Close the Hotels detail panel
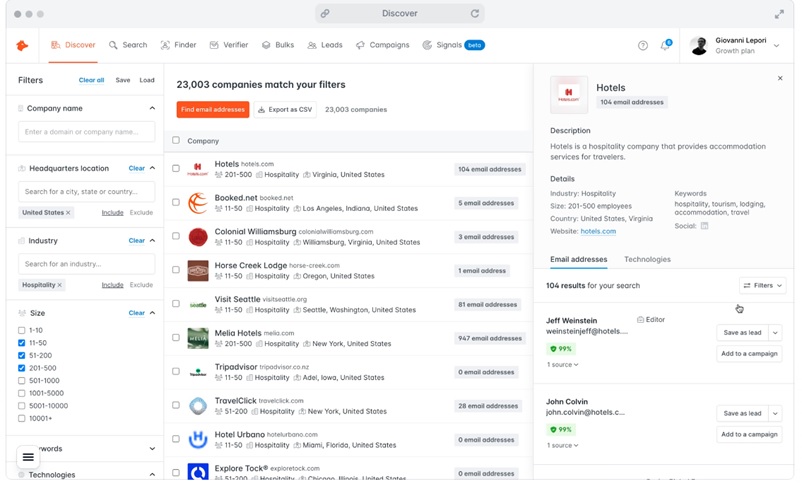Screen dimensions: 802x484 [780, 78]
